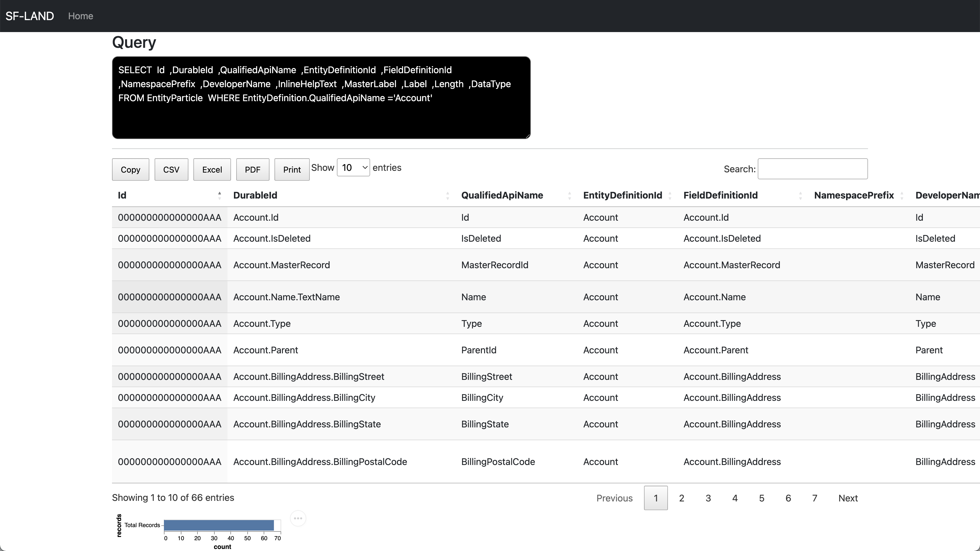This screenshot has height=551, width=980.
Task: Sort by FieldDefinitionId column header
Action: (x=720, y=195)
